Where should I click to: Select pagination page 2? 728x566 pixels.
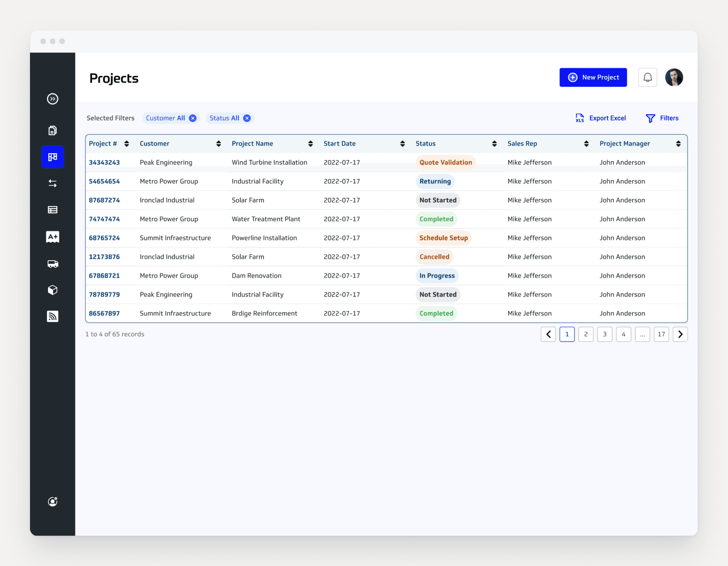(586, 334)
